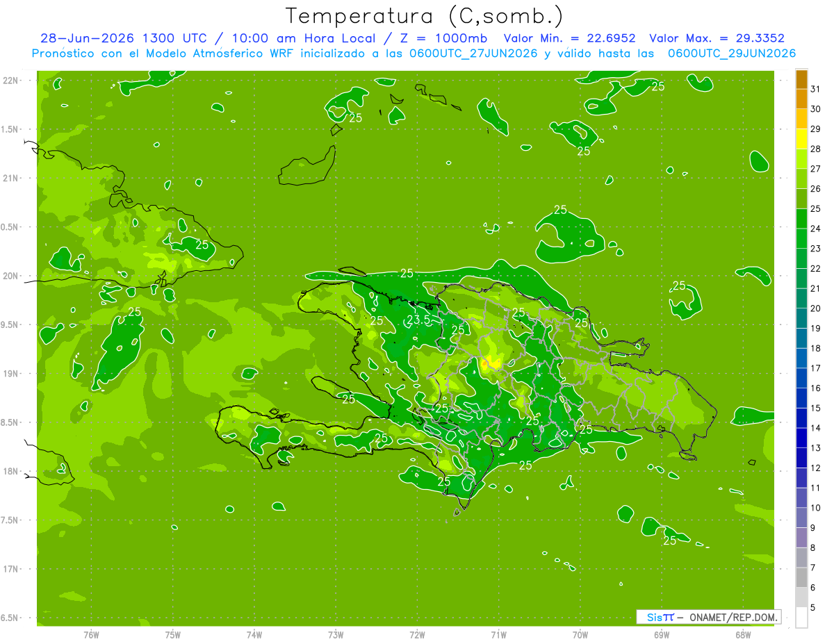Screen dimensions: 834x644
Task: Click the '0600UTC_29JUN2026' valid-until time
Action: (731, 53)
